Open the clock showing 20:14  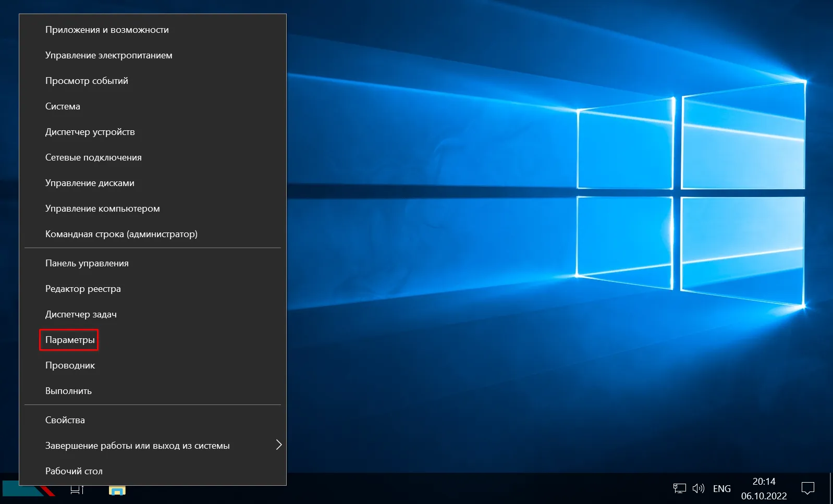pos(764,488)
